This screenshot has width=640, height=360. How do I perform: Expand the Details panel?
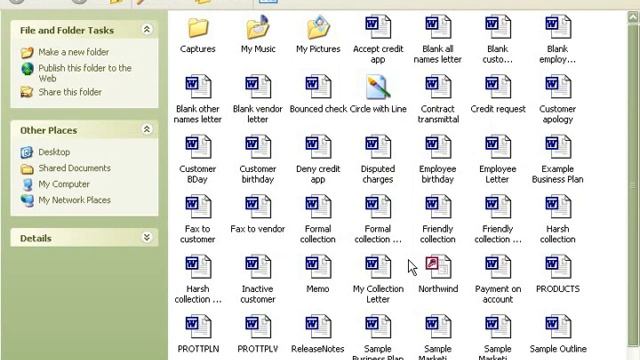(x=147, y=238)
